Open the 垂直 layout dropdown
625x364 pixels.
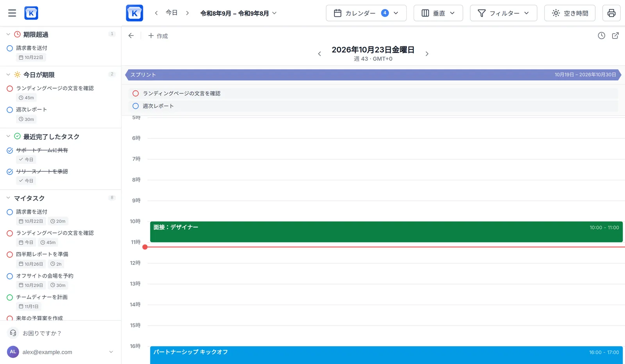point(438,13)
